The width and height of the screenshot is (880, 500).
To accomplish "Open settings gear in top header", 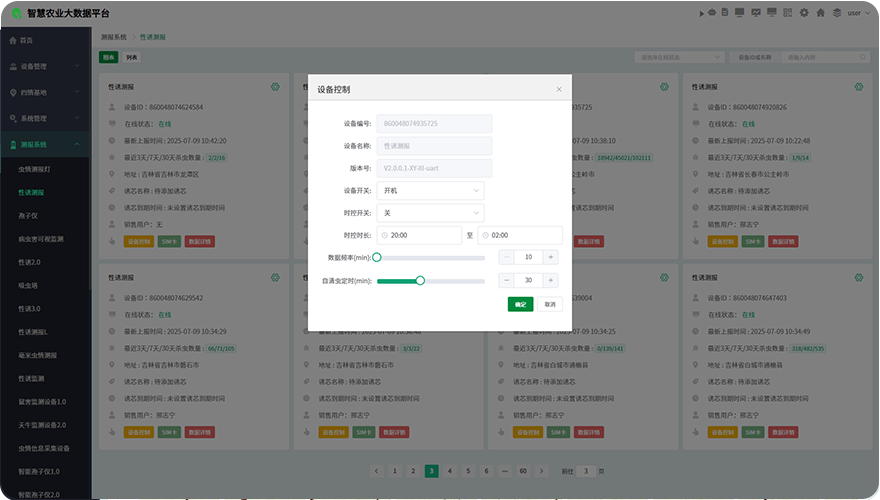I will point(804,12).
